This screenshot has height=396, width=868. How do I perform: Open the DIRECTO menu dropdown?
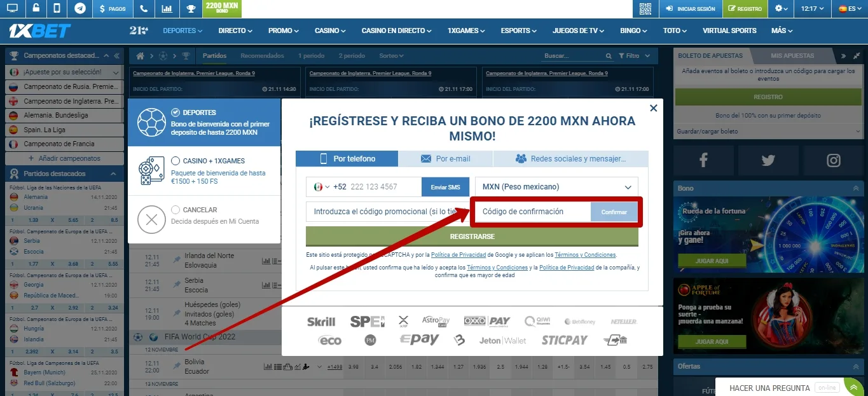[x=235, y=31]
